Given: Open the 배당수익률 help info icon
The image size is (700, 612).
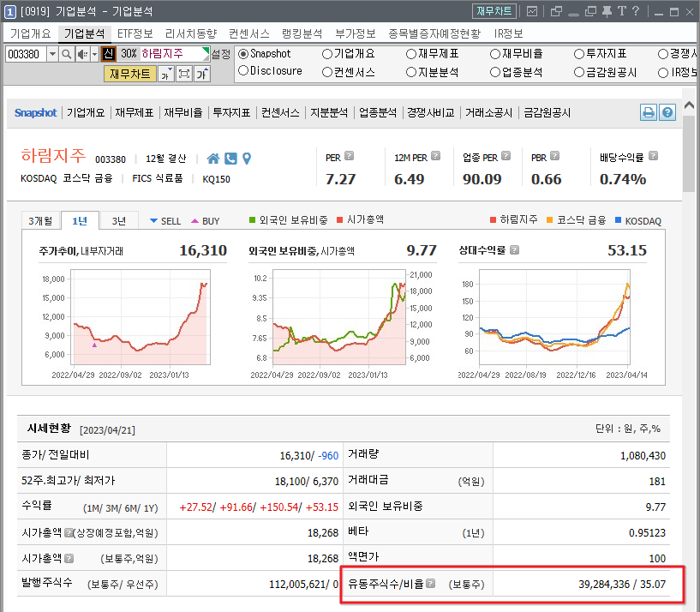Looking at the screenshot, I should point(653,156).
